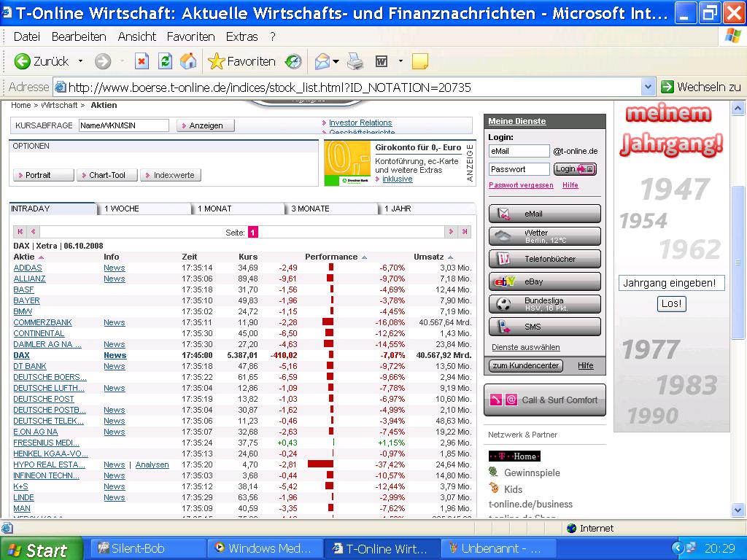Click the Windows Start button

[x=41, y=549]
